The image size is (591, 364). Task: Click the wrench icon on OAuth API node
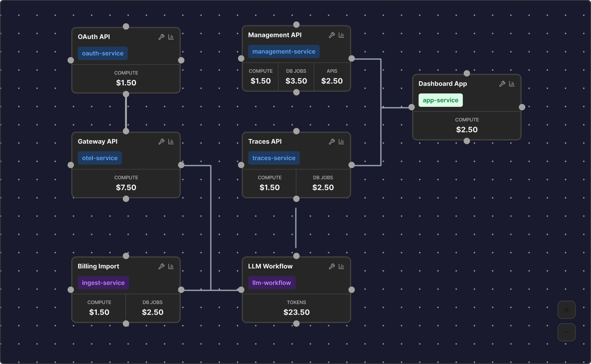(x=161, y=37)
